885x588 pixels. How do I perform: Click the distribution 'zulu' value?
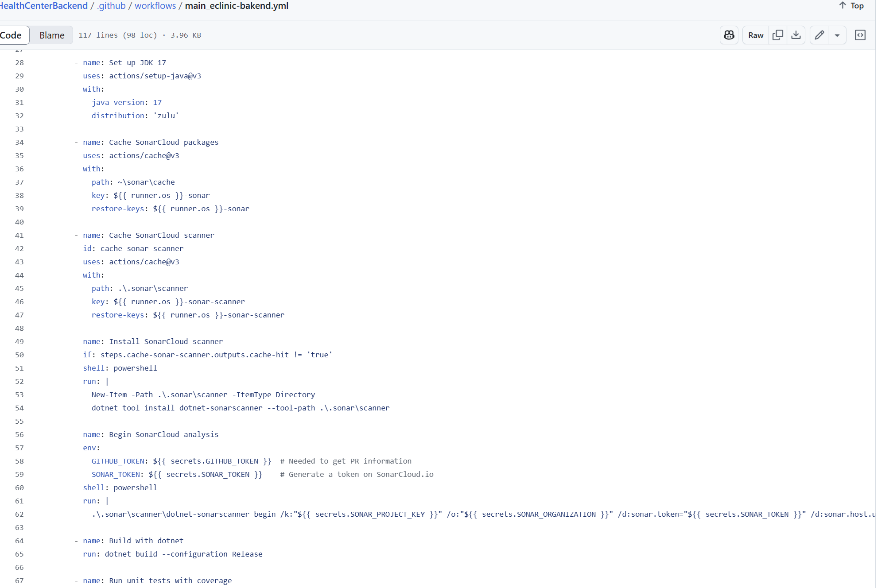coord(166,116)
